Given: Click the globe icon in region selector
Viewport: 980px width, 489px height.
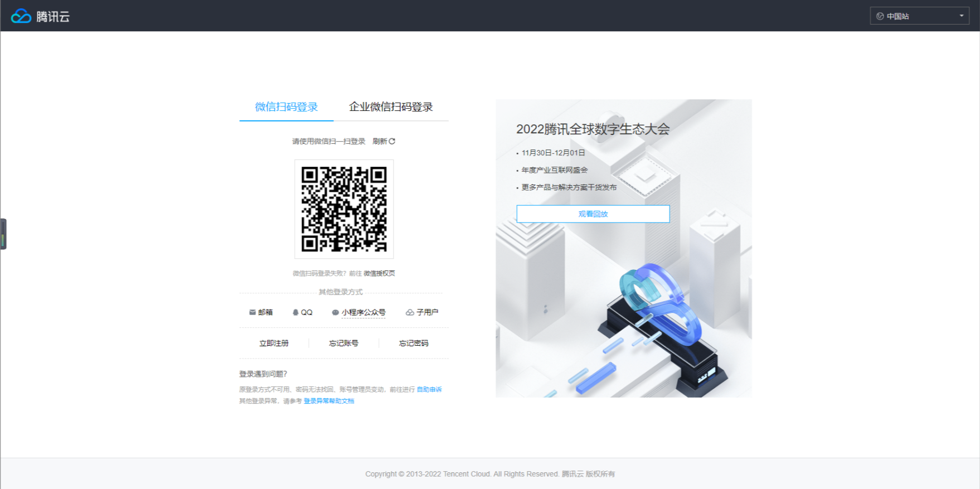Looking at the screenshot, I should [x=880, y=16].
